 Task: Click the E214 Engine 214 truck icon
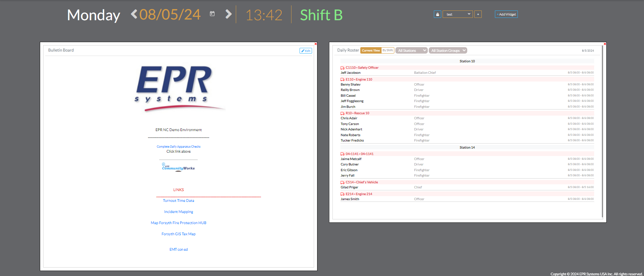[342, 194]
